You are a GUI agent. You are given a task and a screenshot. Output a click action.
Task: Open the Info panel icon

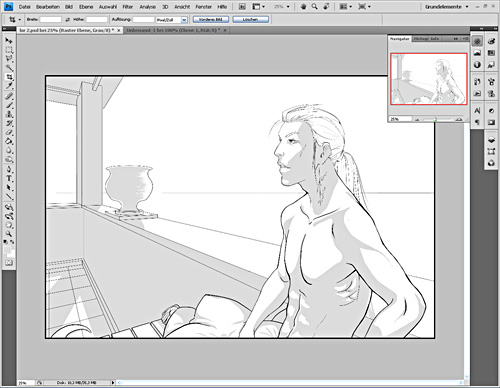click(x=477, y=65)
